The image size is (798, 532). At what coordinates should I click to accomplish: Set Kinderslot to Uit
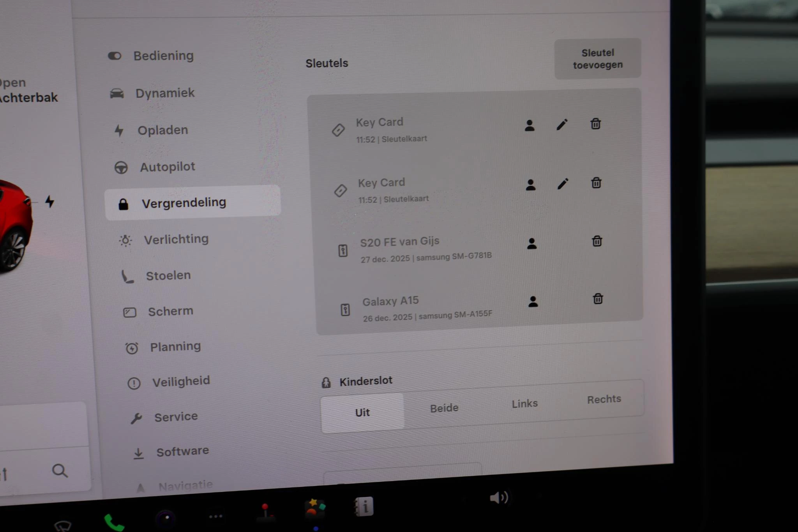[362, 412]
